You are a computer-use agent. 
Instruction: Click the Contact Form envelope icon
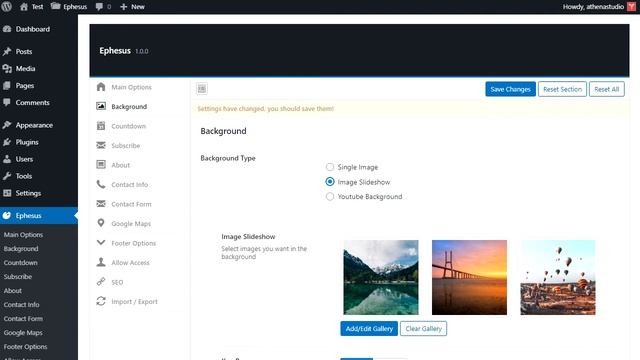[x=101, y=204]
